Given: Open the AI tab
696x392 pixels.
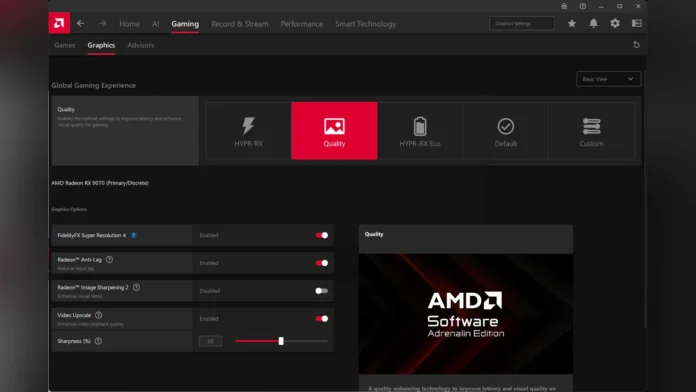Looking at the screenshot, I should pos(155,24).
